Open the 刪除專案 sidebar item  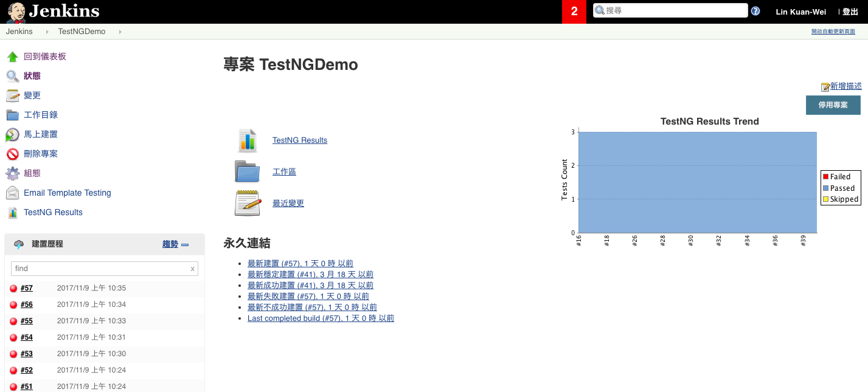[41, 154]
